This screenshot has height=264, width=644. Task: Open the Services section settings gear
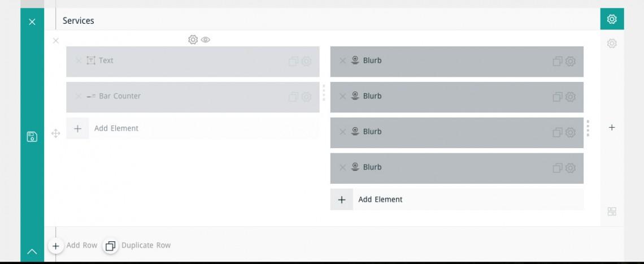click(612, 19)
